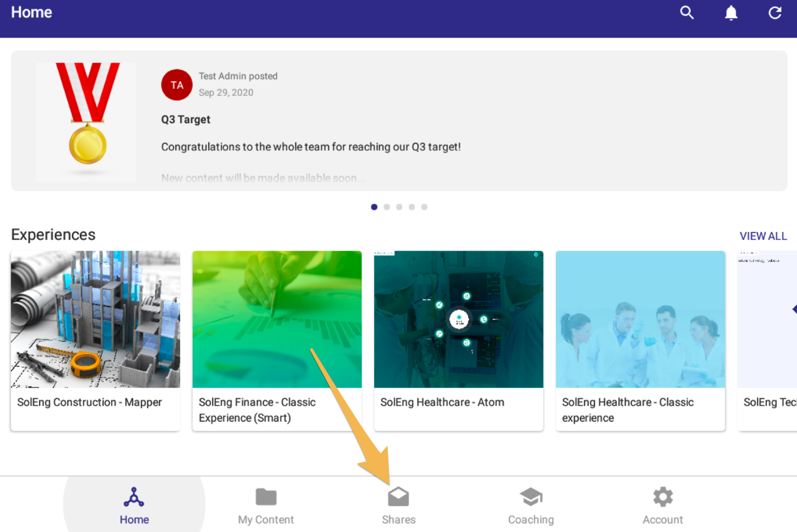Image resolution: width=797 pixels, height=532 pixels.
Task: Select the Coaching graduation cap icon
Action: point(531,497)
